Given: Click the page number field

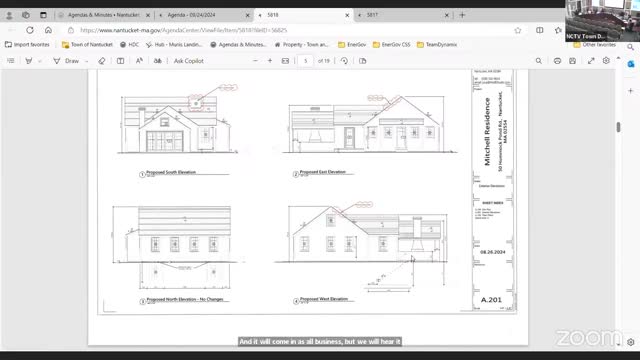Looking at the screenshot, I should pos(305,61).
